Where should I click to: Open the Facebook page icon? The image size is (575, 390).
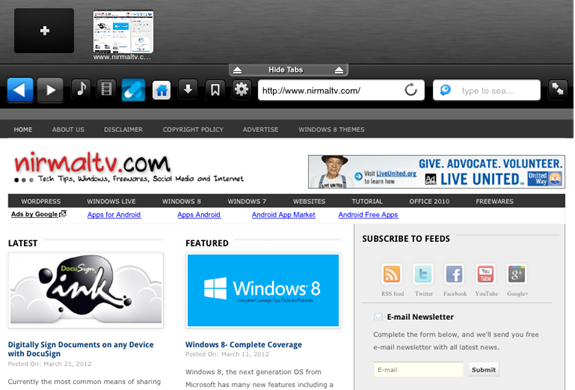point(454,274)
